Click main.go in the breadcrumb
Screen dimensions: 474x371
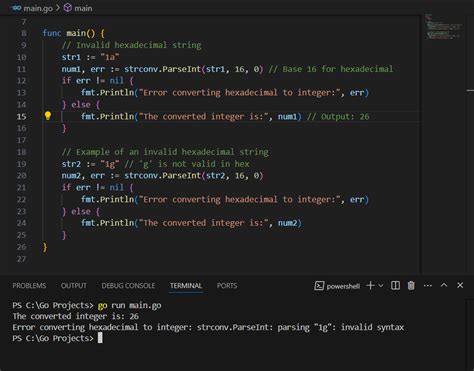pyautogui.click(x=38, y=8)
